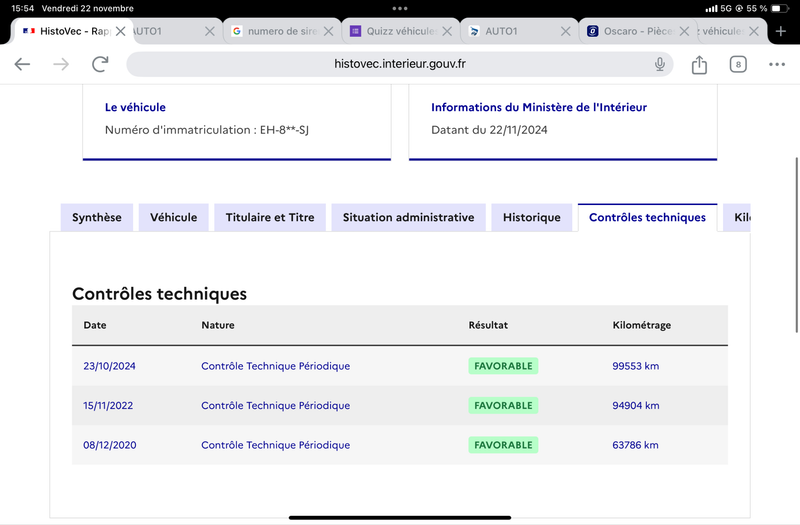This screenshot has height=525, width=800.
Task: Click the date 15/11/2022
Action: [x=108, y=406]
